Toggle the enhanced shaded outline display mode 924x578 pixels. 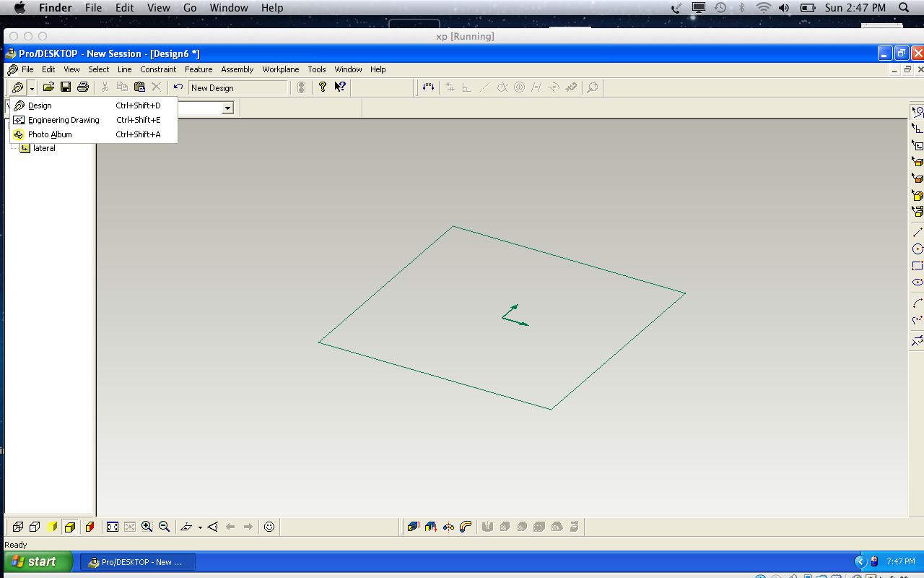pyautogui.click(x=69, y=527)
